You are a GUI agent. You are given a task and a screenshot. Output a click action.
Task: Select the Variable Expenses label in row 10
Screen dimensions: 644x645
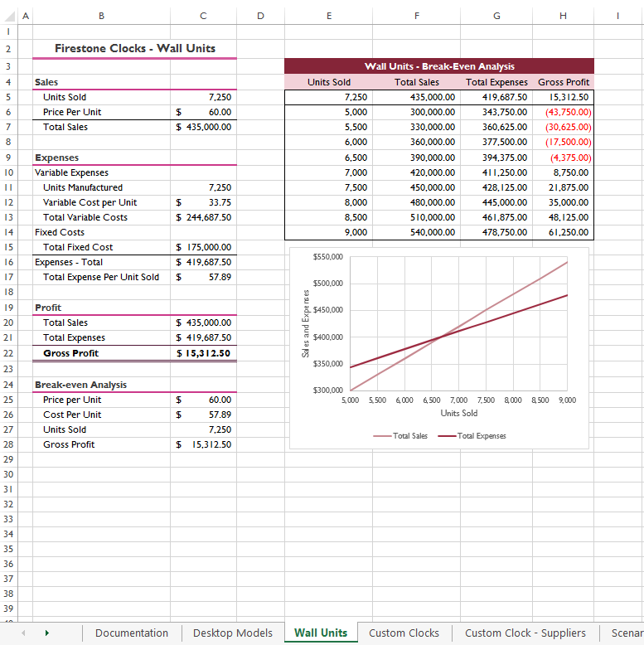tap(71, 172)
